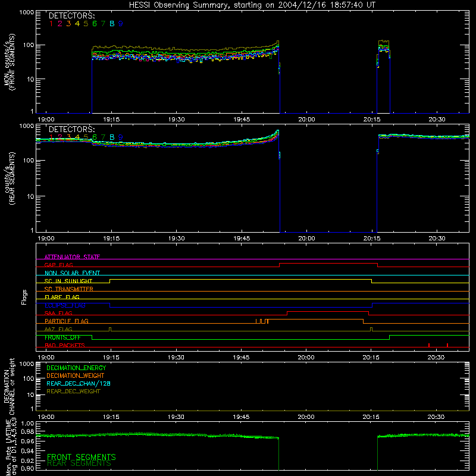
Task: Select orange detector 3 in front segments legend
Action: (x=68, y=24)
